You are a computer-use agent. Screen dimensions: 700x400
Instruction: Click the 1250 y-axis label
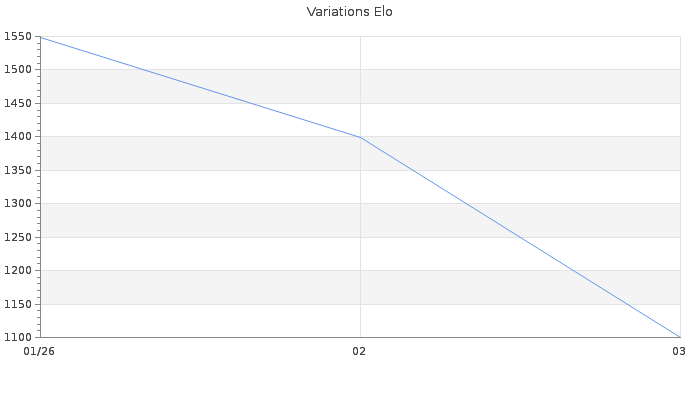(17, 238)
